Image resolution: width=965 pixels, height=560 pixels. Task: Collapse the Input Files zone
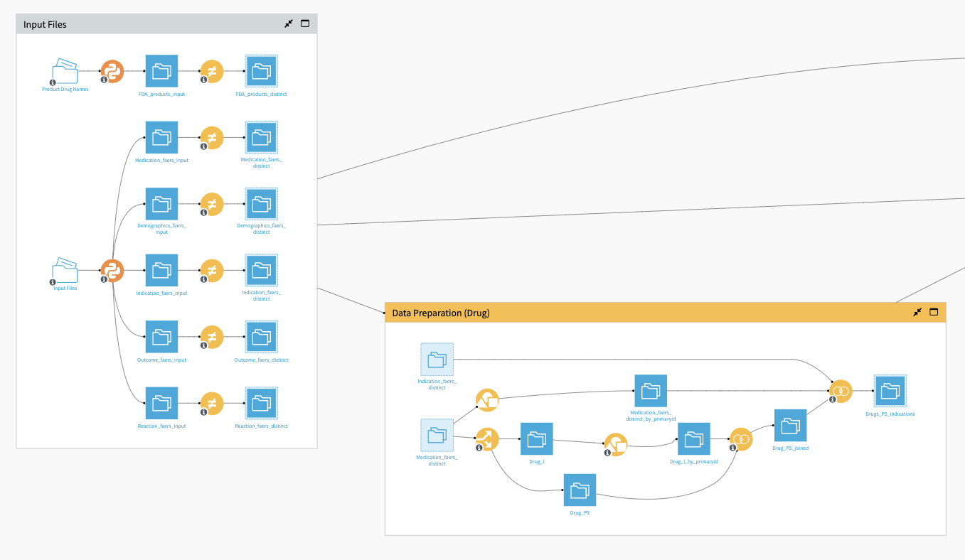288,23
